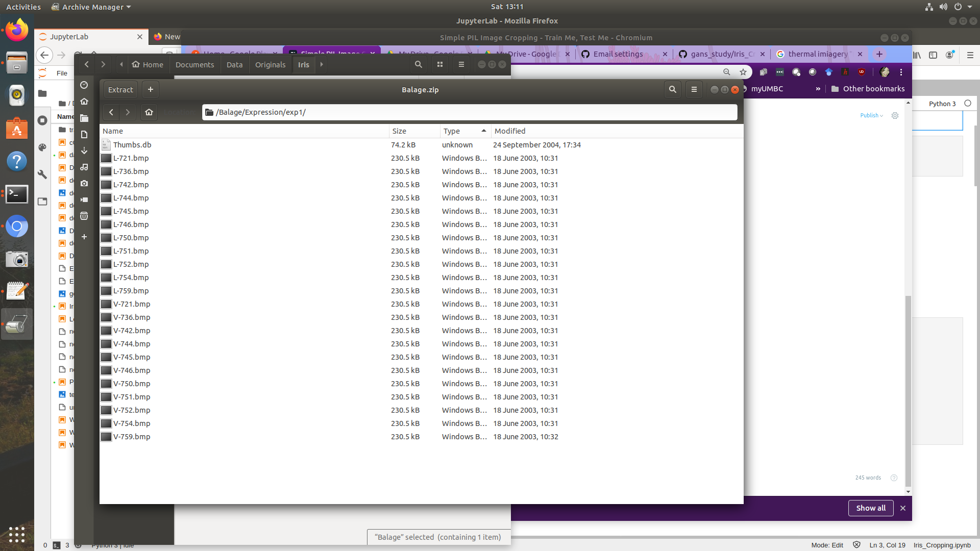Go back in the archive location
The height and width of the screenshot is (551, 980).
pyautogui.click(x=111, y=112)
